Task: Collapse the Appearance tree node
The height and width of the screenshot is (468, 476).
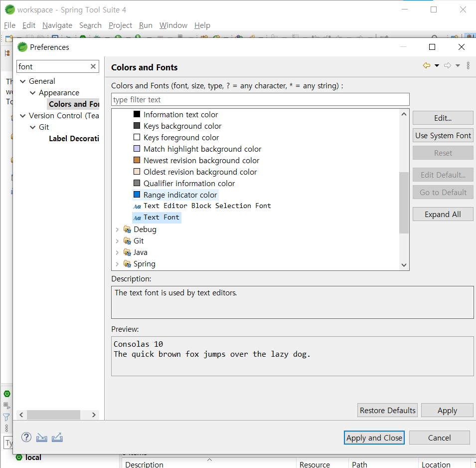Action: (32, 93)
